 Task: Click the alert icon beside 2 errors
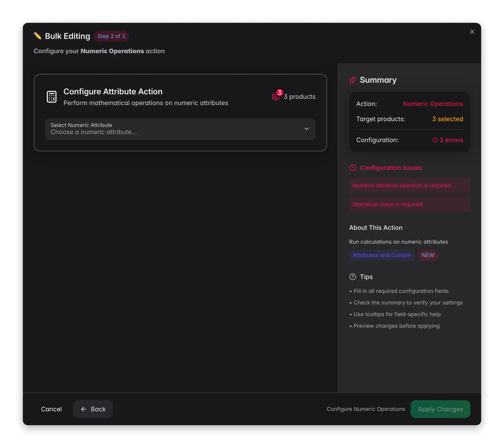click(435, 140)
